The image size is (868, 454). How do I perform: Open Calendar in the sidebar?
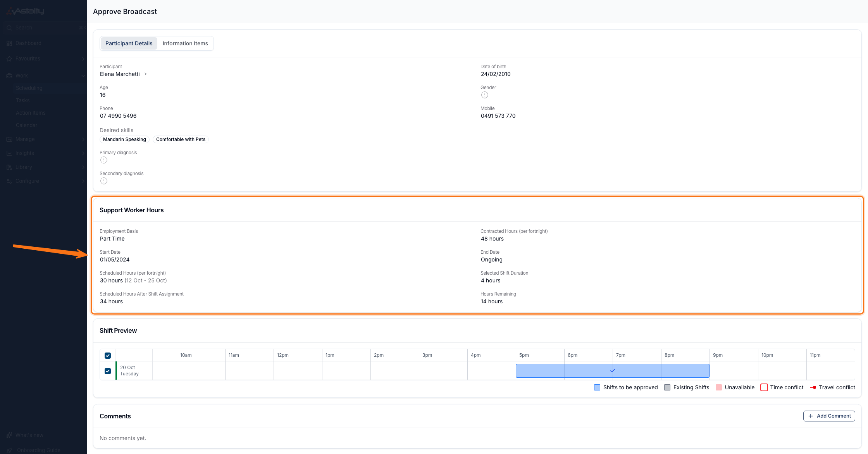pyautogui.click(x=27, y=126)
